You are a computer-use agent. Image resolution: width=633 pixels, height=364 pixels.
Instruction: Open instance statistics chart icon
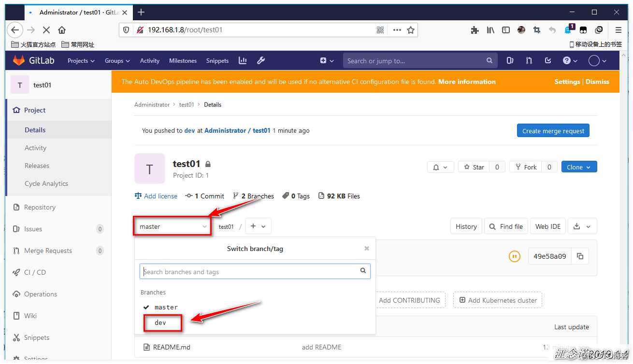[x=243, y=60]
